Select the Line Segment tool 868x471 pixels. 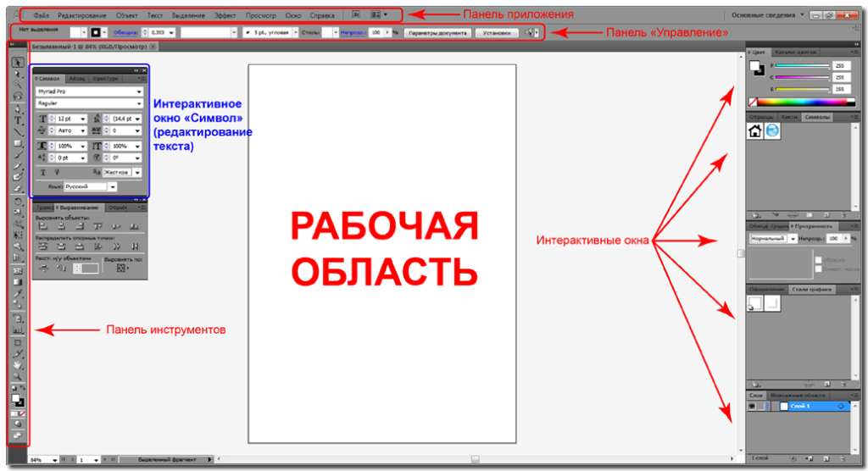(x=18, y=132)
